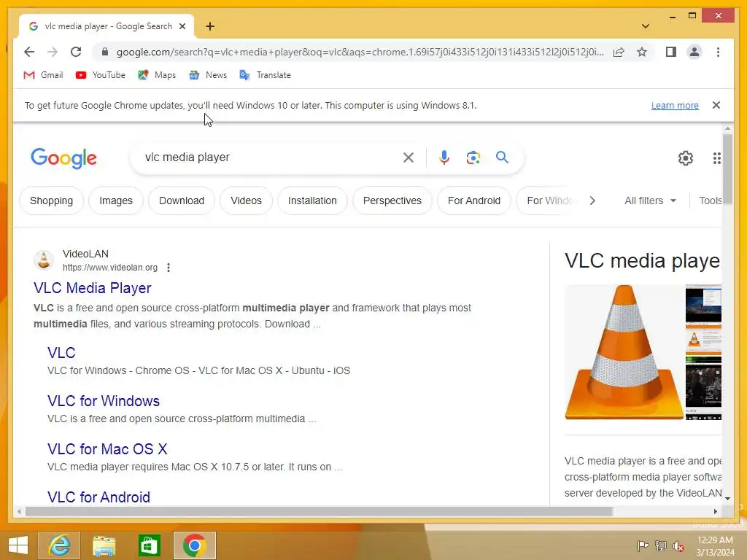
Task: Click the large VLC cone image
Action: (x=624, y=352)
